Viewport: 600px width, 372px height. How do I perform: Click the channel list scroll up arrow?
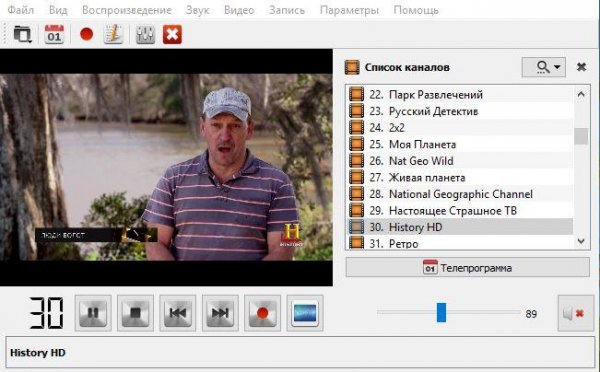581,94
